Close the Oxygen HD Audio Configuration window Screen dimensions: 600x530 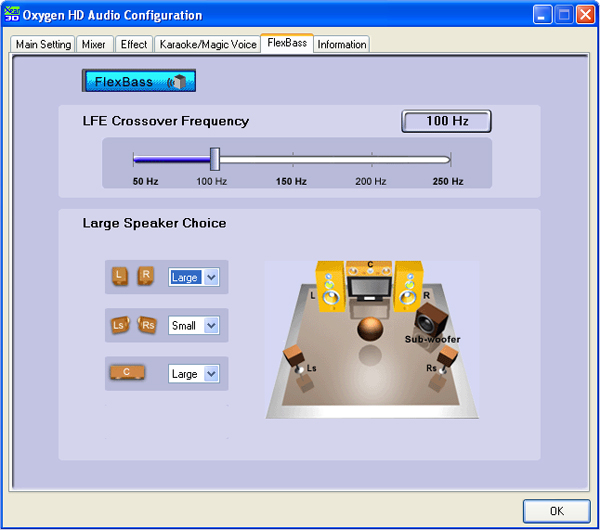tap(585, 15)
